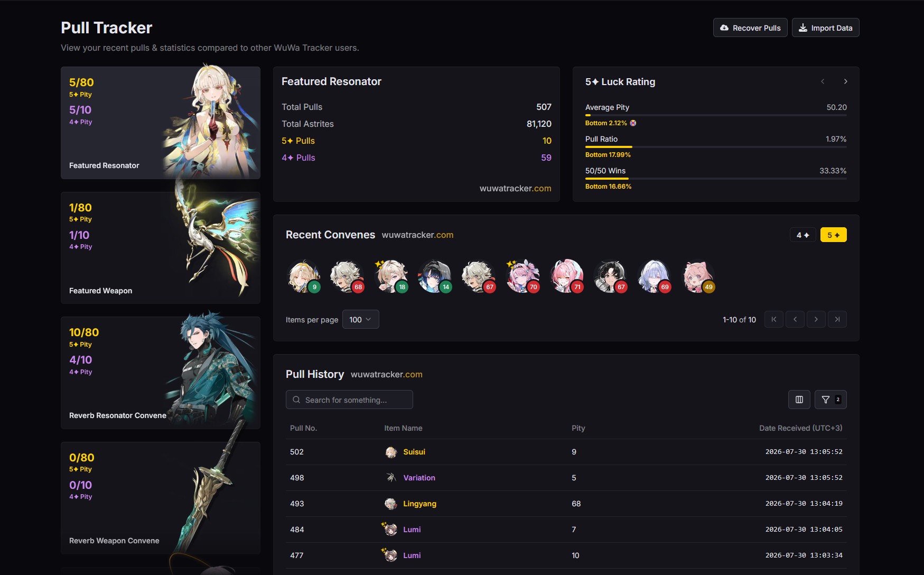
Task: Select the Featured Resonator banner card
Action: pyautogui.click(x=161, y=123)
